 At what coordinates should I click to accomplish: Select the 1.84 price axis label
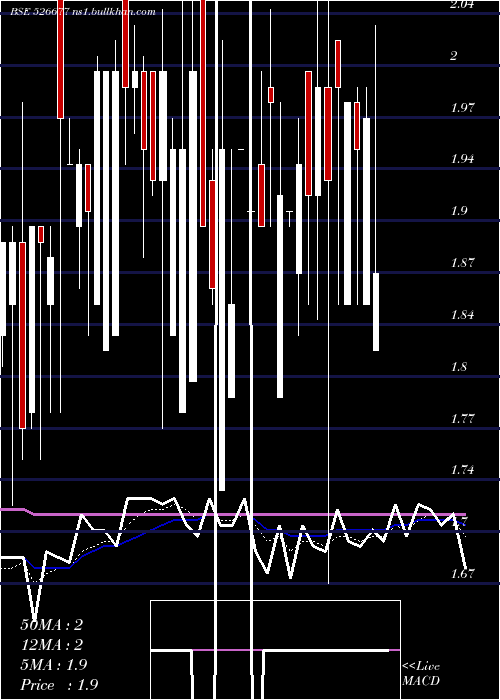point(461,315)
